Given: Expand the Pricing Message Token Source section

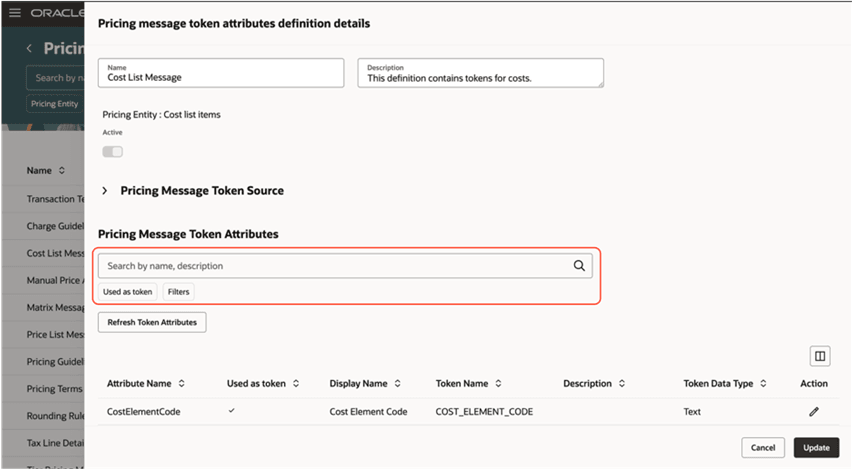Looking at the screenshot, I should click(105, 191).
